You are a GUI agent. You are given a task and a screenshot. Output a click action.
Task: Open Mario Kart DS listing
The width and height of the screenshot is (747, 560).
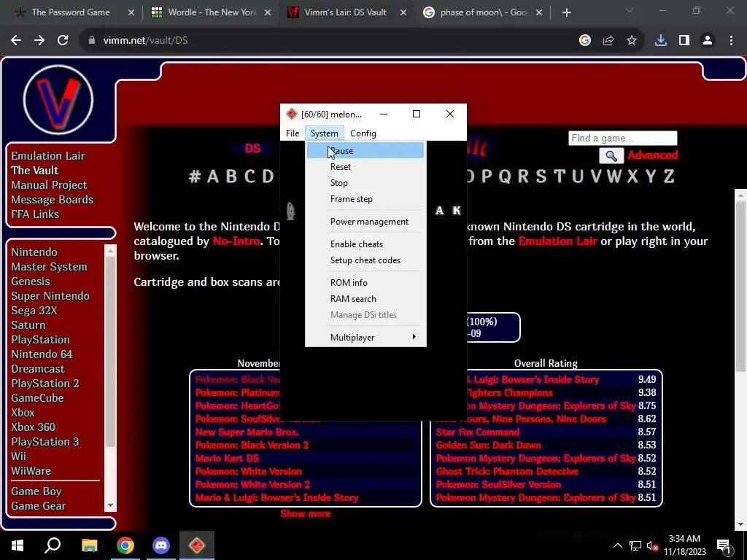(228, 458)
